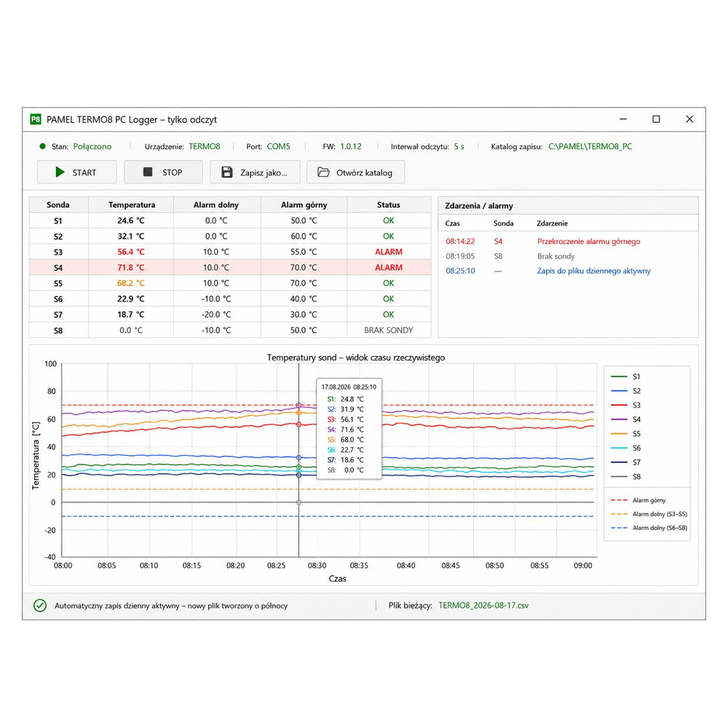Click the 'Alarm dolny (S3–S5)' legend entry
Viewport: 728px width, 728px height.
tap(649, 514)
